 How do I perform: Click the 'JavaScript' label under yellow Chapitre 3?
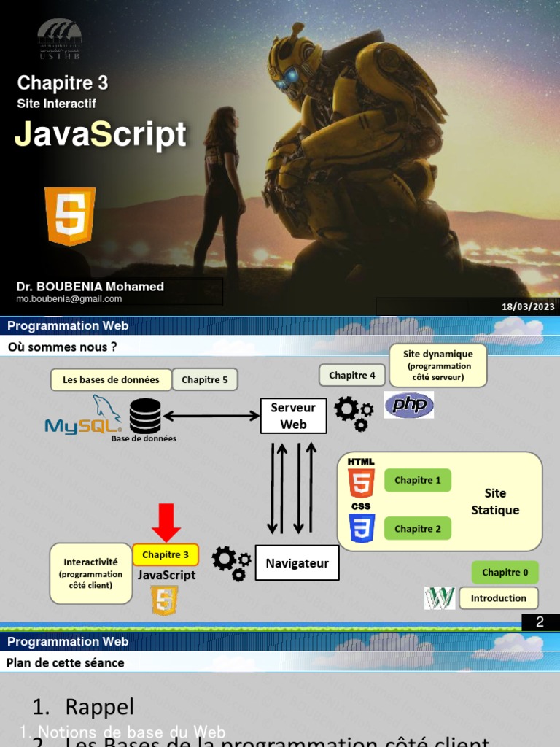click(167, 575)
